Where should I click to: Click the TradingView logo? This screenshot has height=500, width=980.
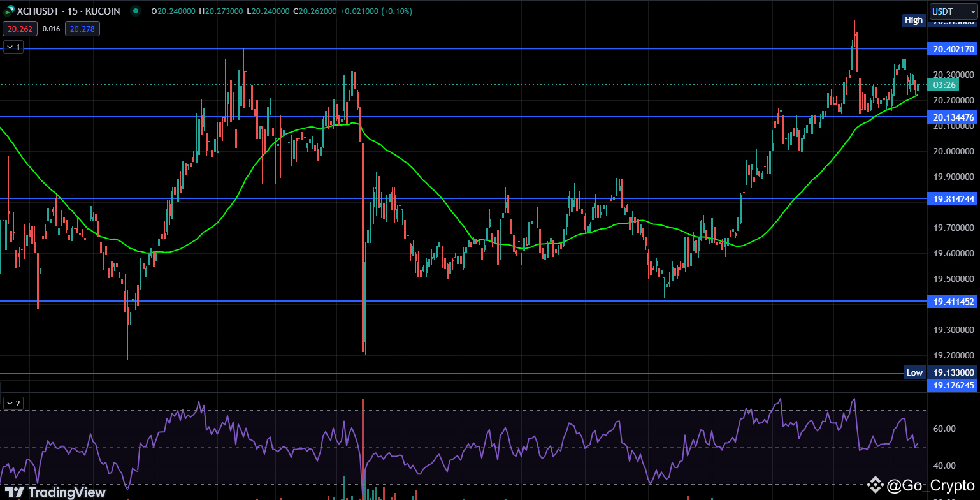55,492
